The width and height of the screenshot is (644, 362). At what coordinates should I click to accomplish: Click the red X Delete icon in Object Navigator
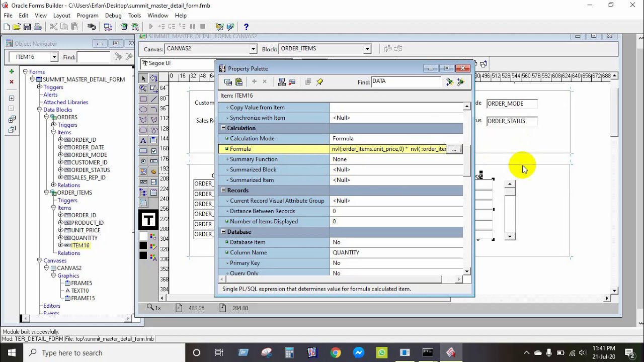[12, 82]
